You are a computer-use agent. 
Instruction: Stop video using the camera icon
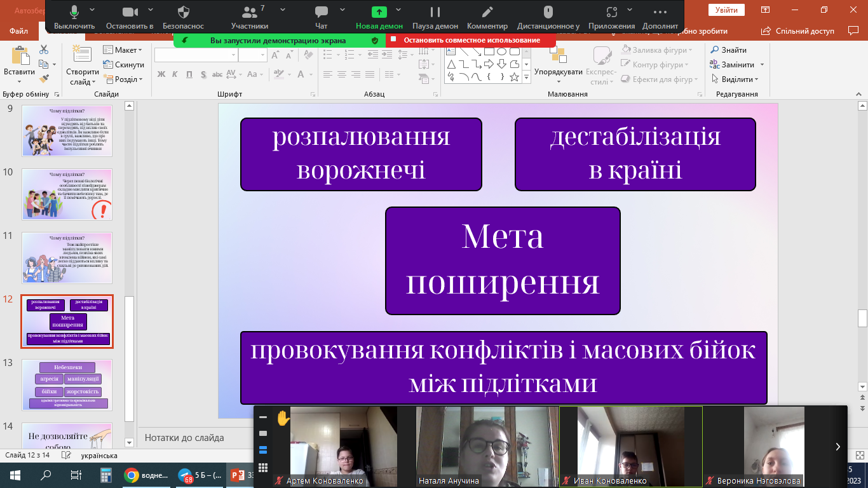point(130,12)
